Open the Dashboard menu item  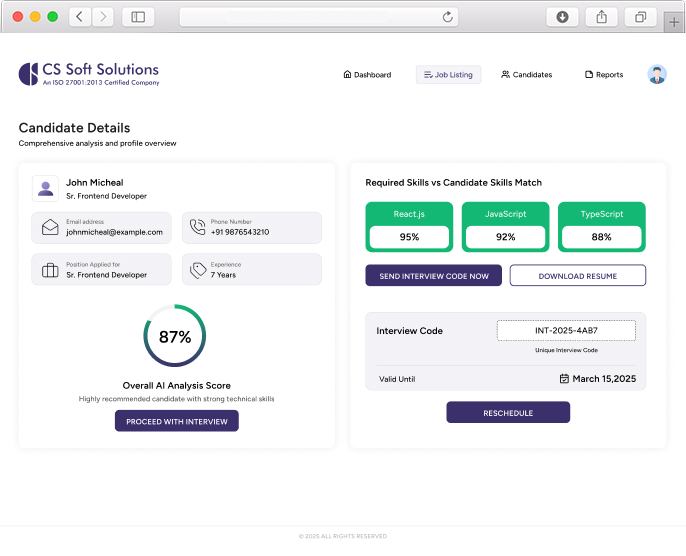367,75
